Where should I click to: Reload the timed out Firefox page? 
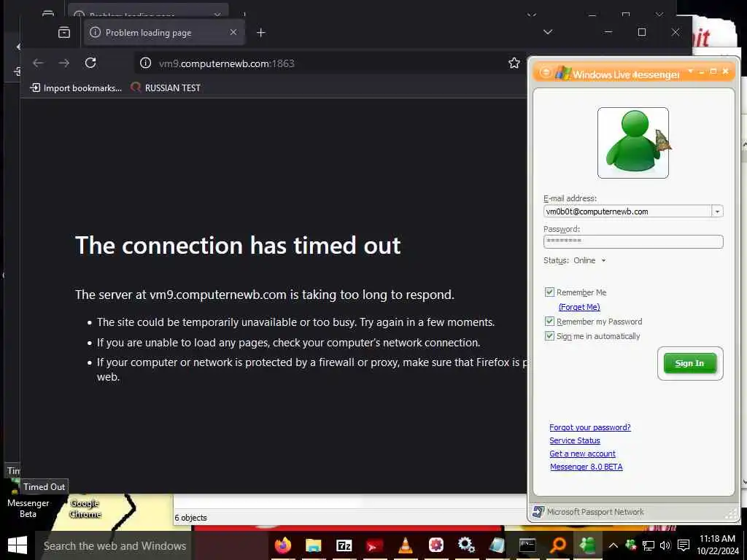(x=90, y=63)
